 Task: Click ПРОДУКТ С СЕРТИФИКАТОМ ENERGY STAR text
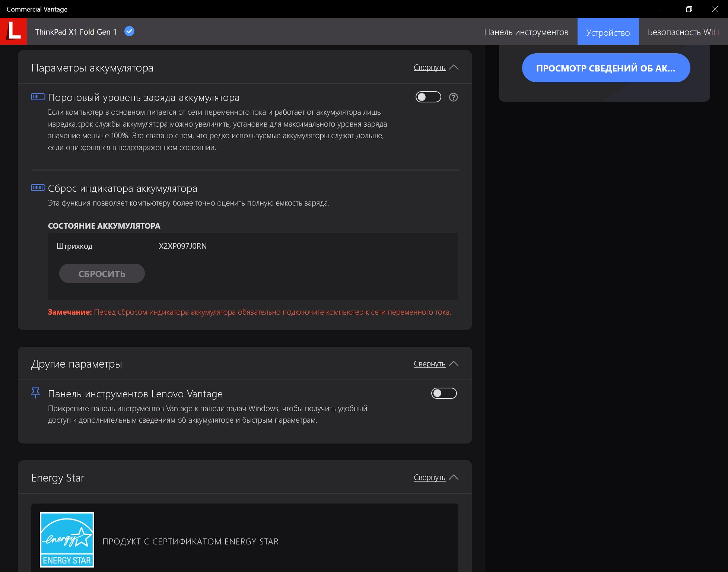coord(190,541)
